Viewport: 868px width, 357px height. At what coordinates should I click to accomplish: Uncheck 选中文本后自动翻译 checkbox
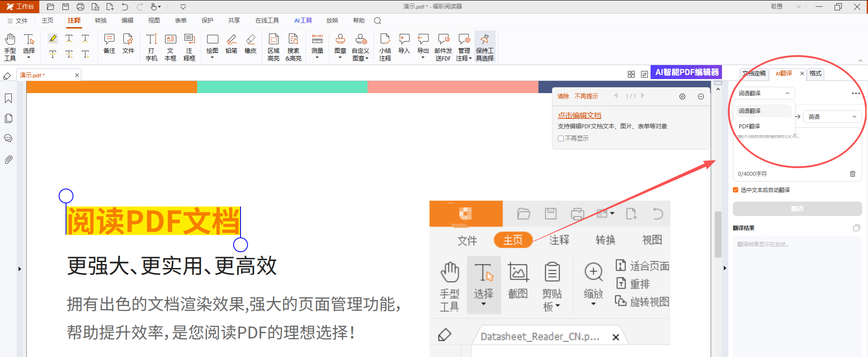click(x=736, y=190)
